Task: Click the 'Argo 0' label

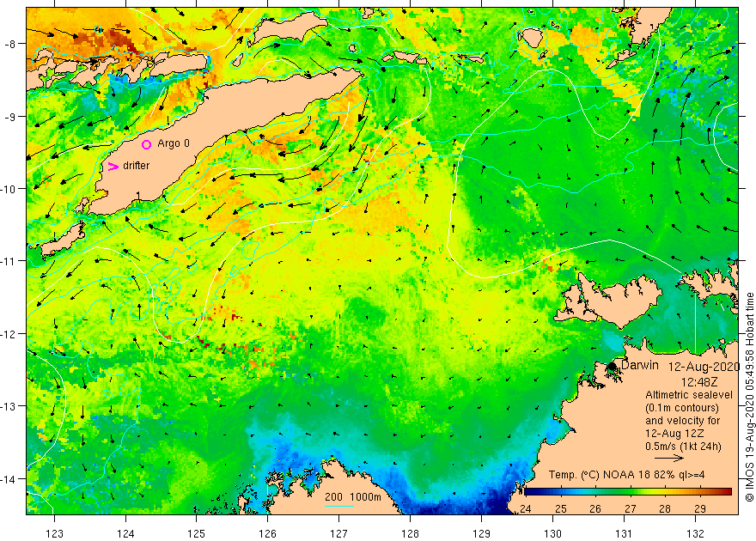Action: click(174, 143)
